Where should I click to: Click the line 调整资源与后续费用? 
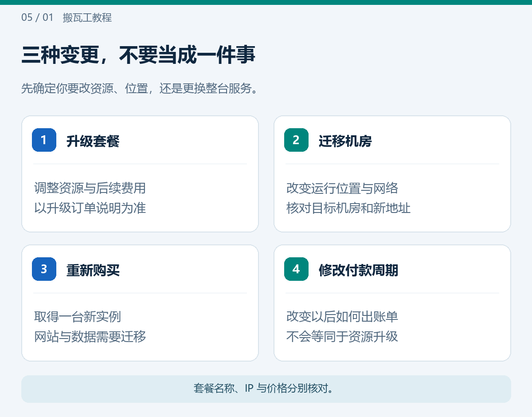90,188
